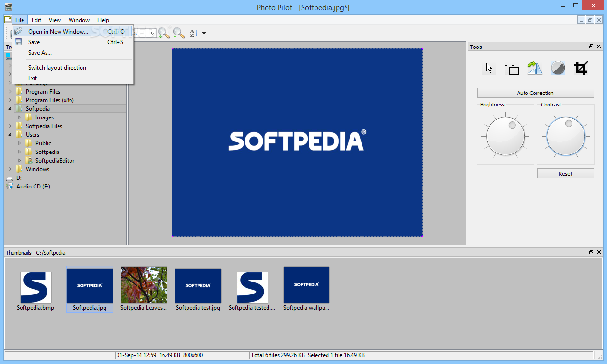Click the Softpedia image in the canvas

pyautogui.click(x=297, y=142)
